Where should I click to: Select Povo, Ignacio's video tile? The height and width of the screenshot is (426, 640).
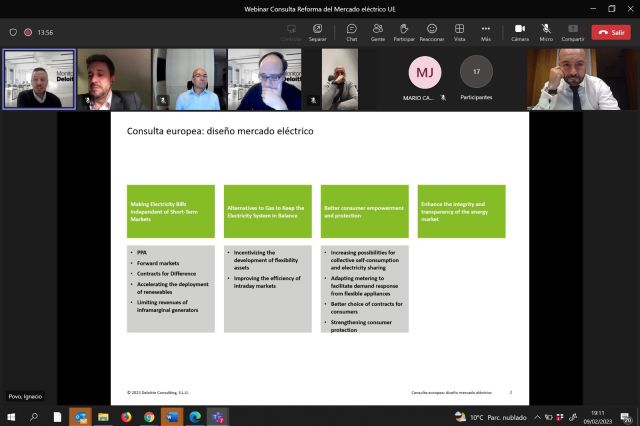point(38,79)
